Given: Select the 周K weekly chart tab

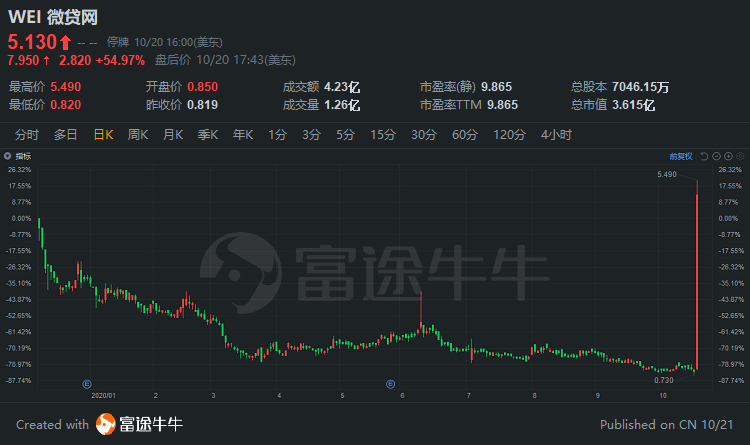Looking at the screenshot, I should (138, 135).
